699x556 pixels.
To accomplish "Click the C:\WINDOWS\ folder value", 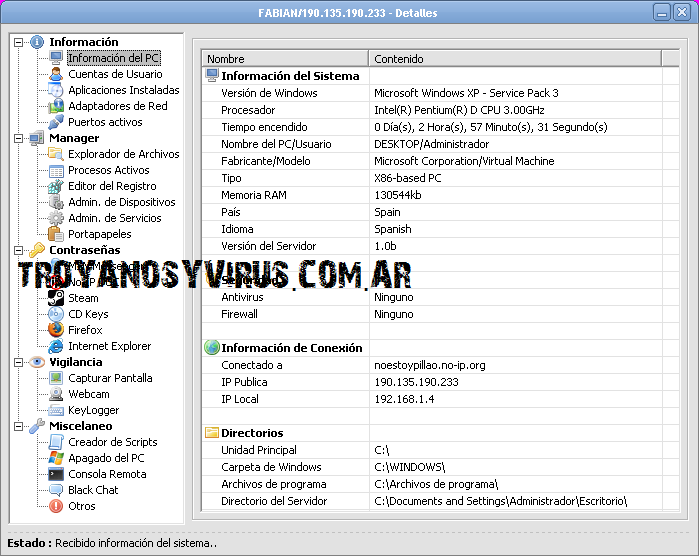I will pos(410,467).
